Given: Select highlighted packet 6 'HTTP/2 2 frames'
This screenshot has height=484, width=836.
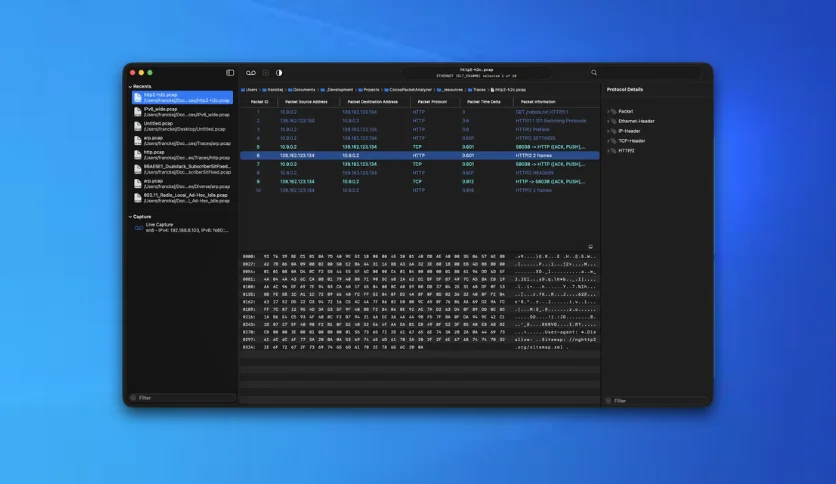Looking at the screenshot, I should pos(420,156).
